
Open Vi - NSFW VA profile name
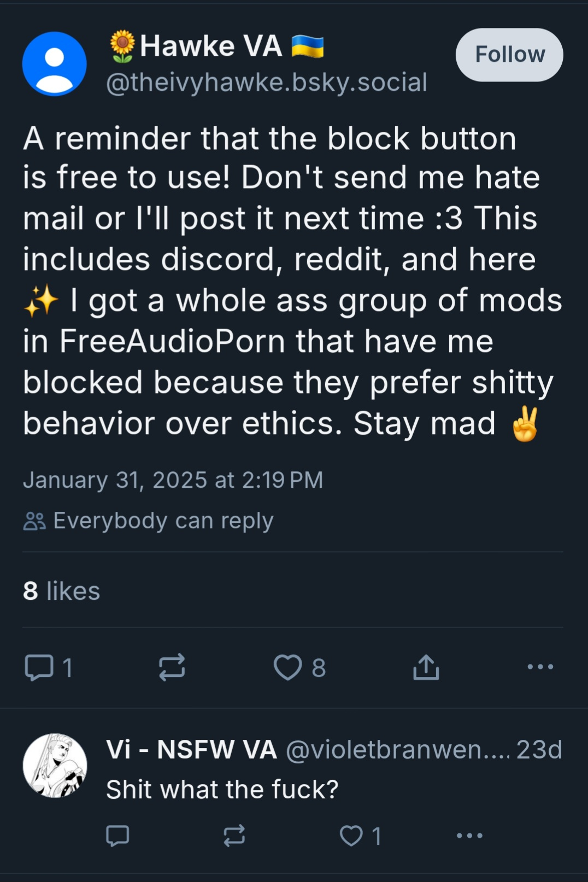(191, 750)
